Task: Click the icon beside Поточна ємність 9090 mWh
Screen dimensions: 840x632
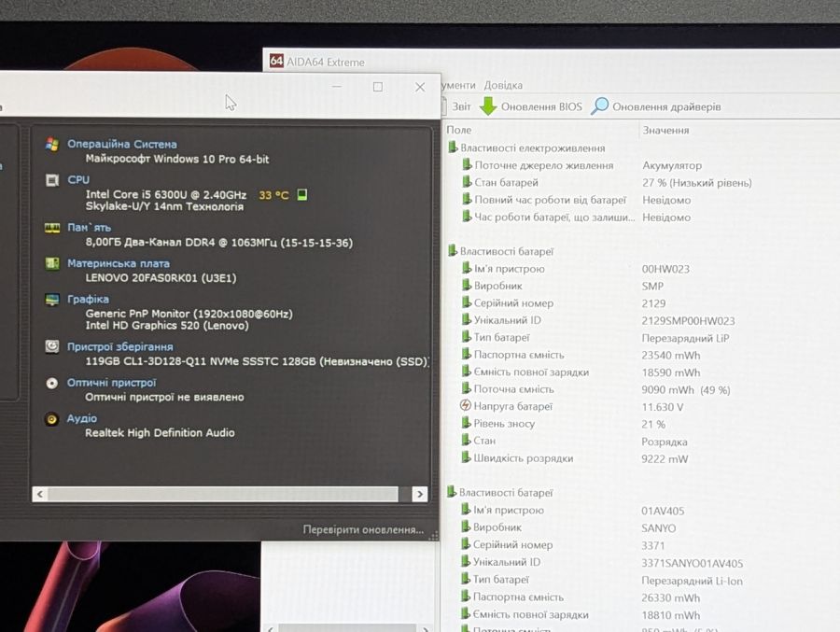Action: 466,388
